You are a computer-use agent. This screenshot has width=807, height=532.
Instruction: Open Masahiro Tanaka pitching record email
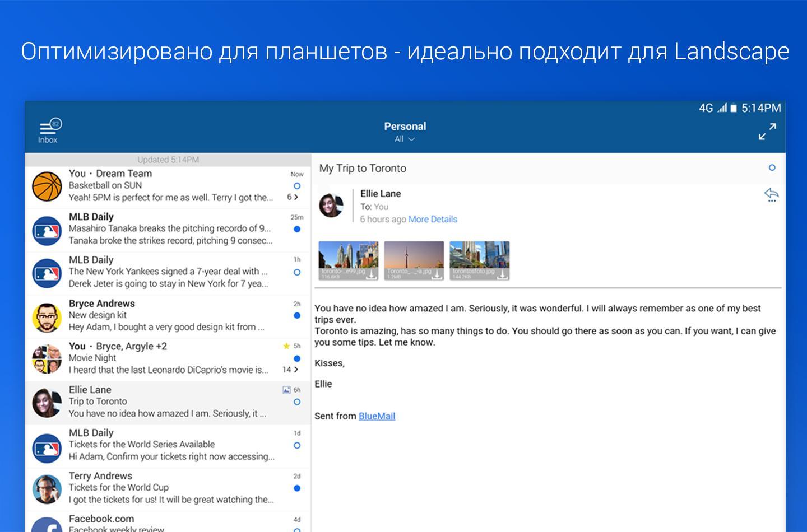coord(168,230)
